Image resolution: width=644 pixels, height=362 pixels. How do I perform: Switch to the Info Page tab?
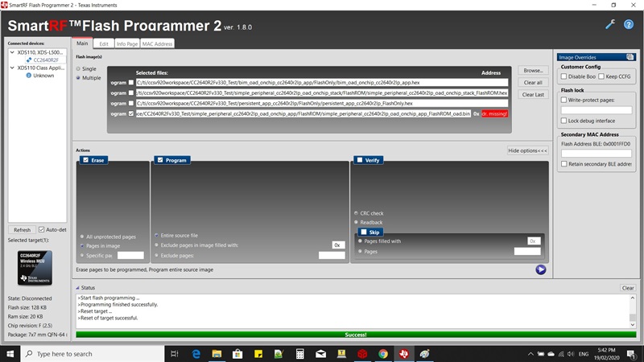[127, 43]
